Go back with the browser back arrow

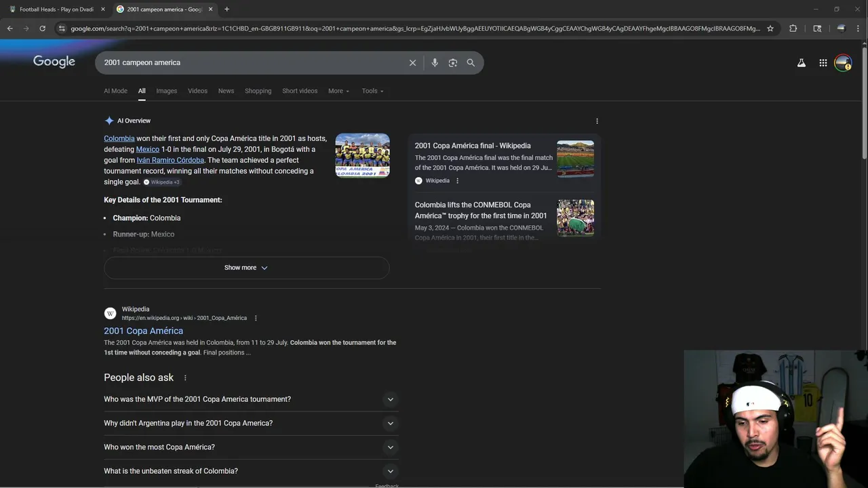(x=9, y=28)
